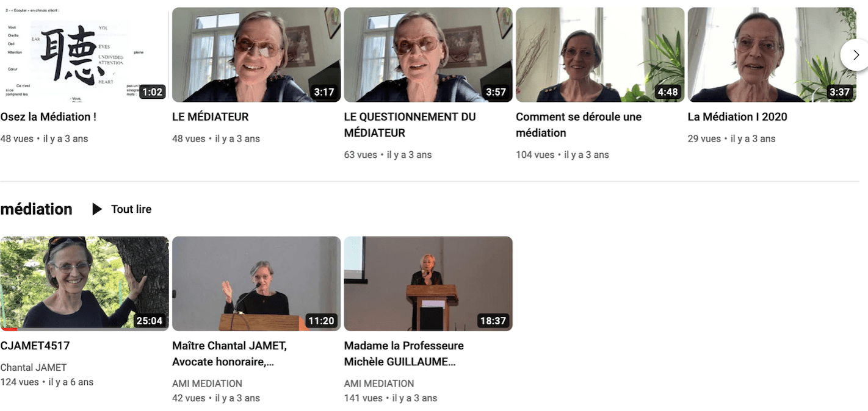Click the next-arrow chevron on the video carousel

coord(855,55)
